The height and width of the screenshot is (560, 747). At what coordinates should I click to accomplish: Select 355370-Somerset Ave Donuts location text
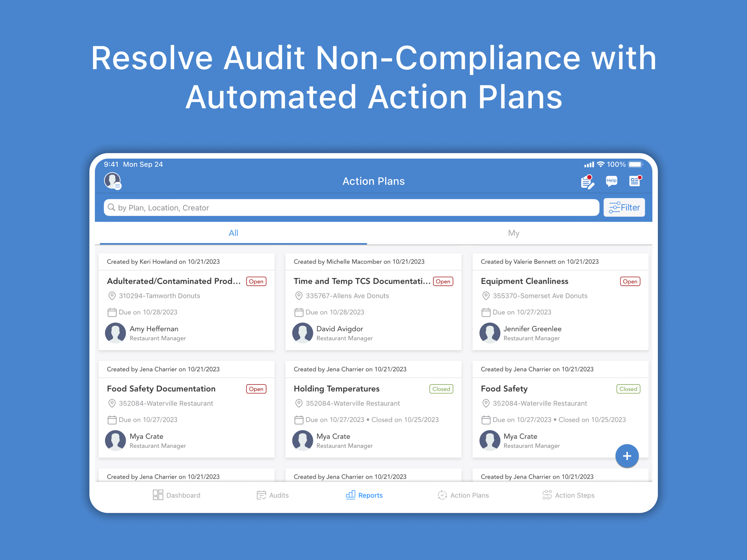pyautogui.click(x=540, y=296)
